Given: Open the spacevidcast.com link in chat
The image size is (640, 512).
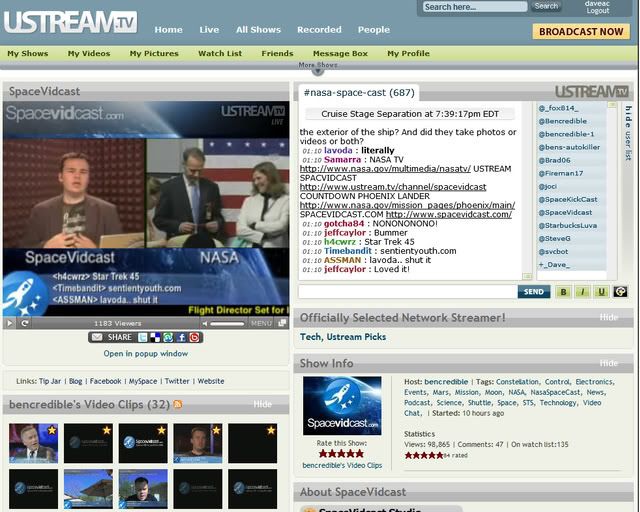Looking at the screenshot, I should click(449, 214).
